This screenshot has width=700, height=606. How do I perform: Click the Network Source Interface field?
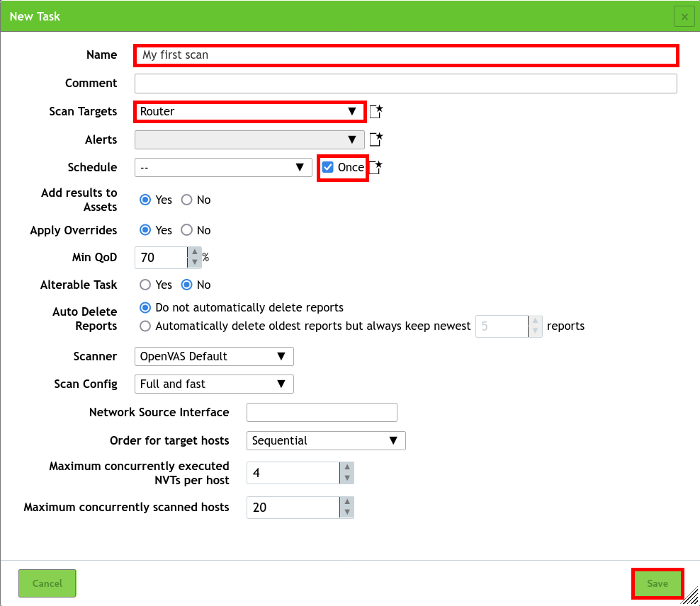click(322, 412)
